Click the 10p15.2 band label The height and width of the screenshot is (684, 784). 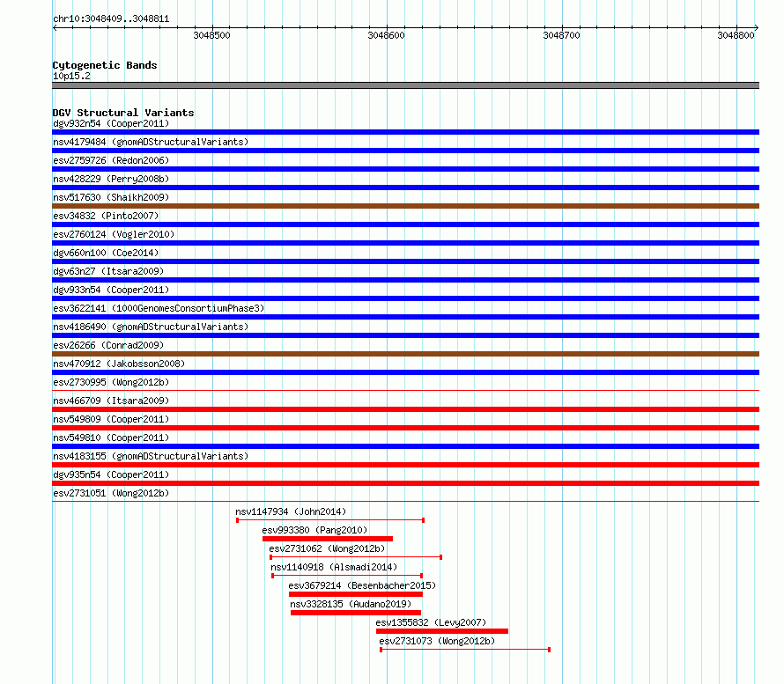[x=71, y=76]
